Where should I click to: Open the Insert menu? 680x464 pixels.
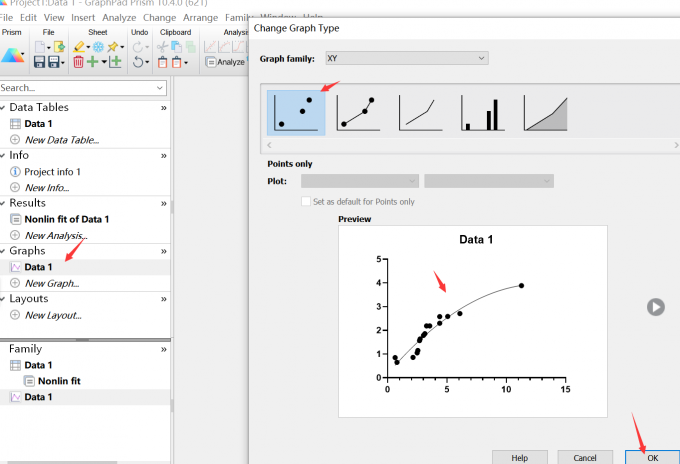(83, 18)
